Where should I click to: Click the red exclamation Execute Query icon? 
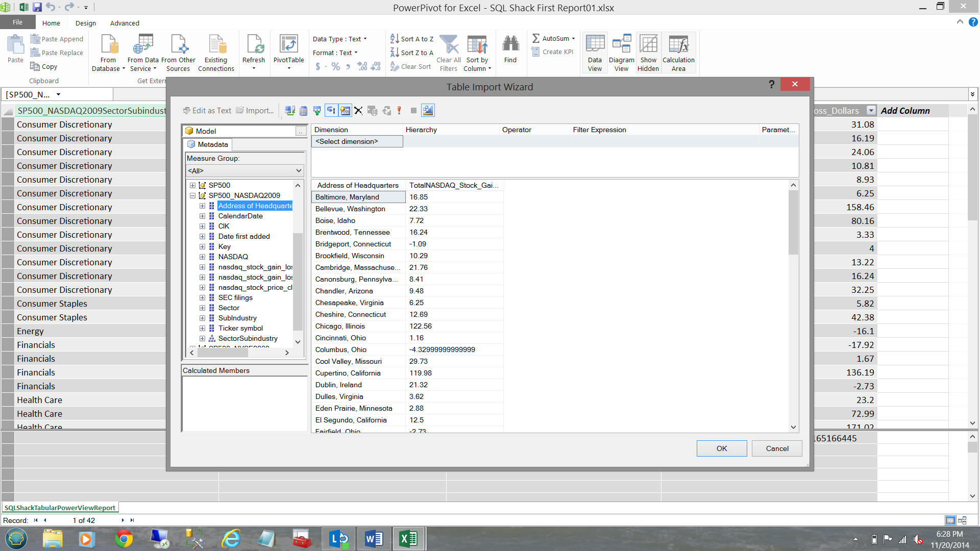click(399, 111)
